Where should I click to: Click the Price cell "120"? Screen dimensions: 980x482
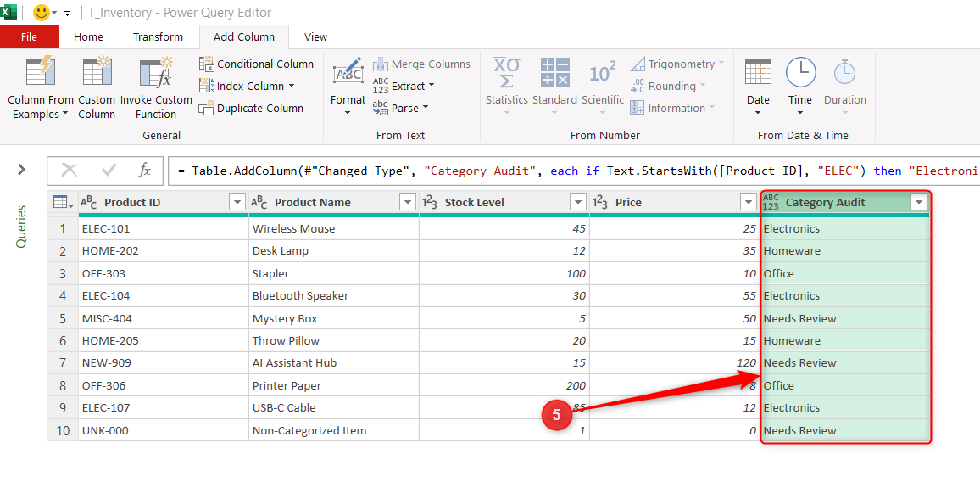[x=674, y=363]
